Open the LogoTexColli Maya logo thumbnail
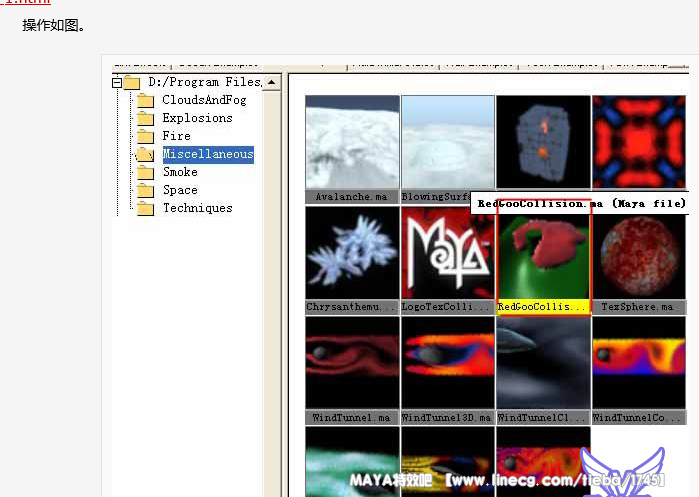Screen dimensions: 699x497 pos(447,253)
